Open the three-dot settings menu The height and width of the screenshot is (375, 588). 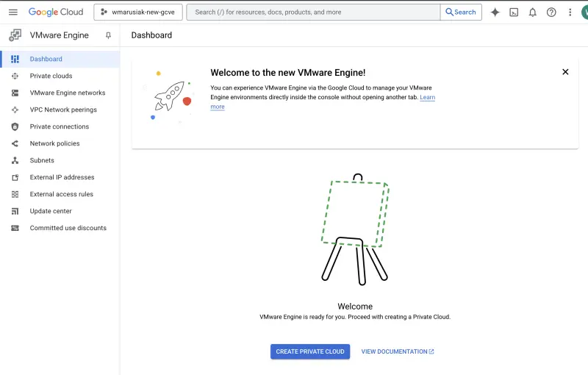[570, 12]
